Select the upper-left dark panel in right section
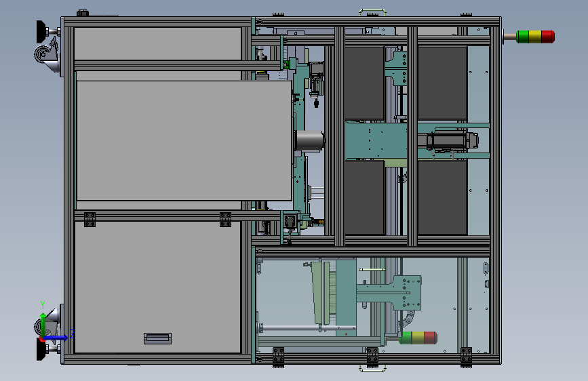 (364, 83)
